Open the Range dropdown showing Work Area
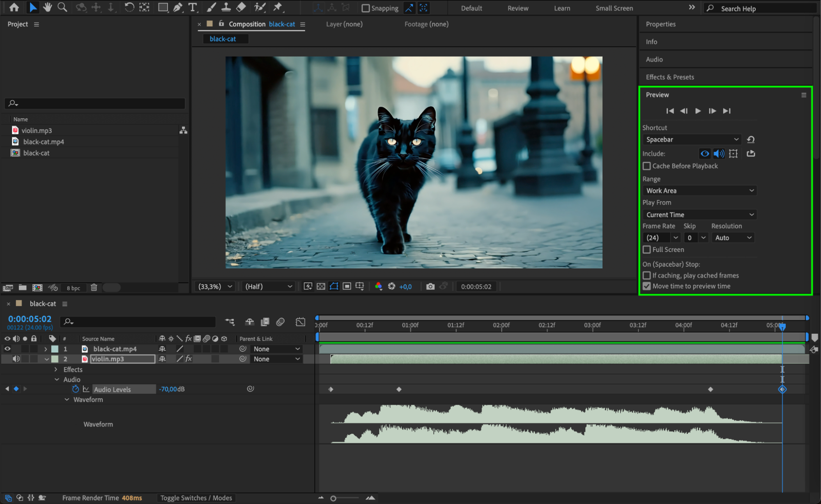 (699, 190)
